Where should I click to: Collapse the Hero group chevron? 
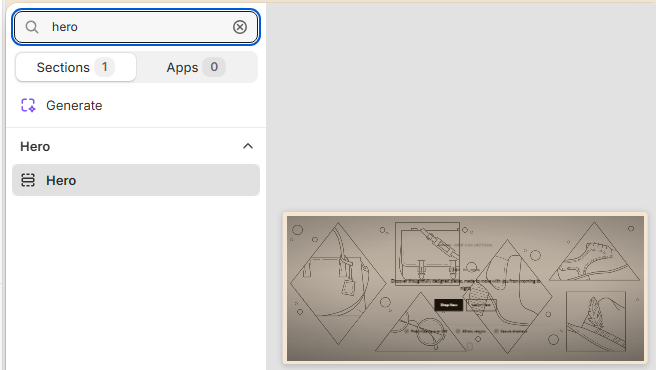248,146
